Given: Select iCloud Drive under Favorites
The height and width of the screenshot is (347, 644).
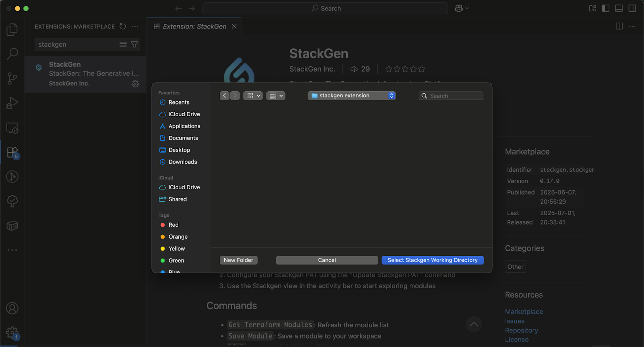Looking at the screenshot, I should point(180,114).
